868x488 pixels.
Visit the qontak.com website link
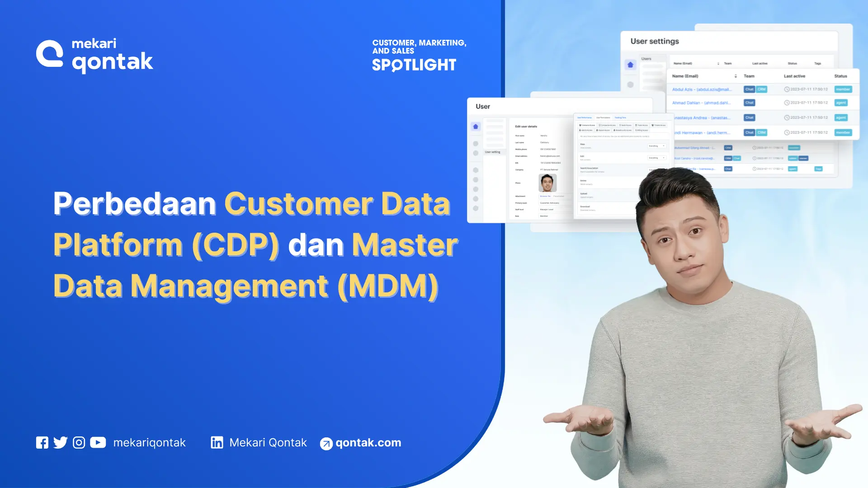click(368, 443)
